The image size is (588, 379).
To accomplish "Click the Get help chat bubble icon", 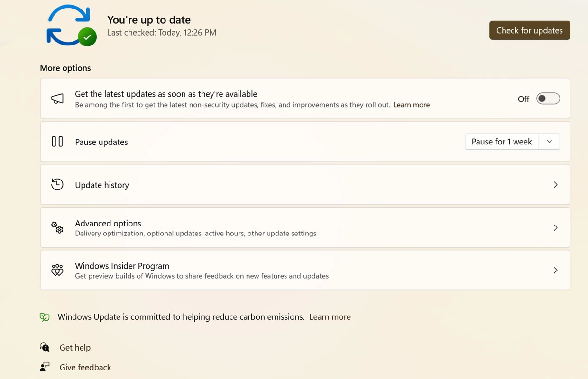I will tap(45, 347).
